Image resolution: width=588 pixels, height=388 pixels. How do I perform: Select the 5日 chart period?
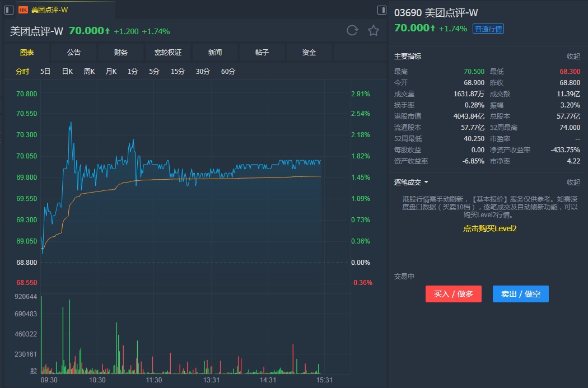tap(45, 71)
